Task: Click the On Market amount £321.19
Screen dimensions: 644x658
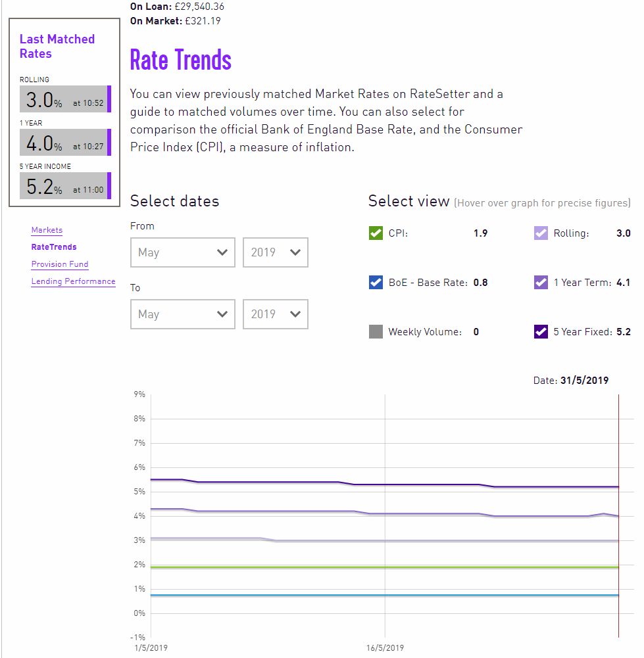Action: (x=203, y=21)
